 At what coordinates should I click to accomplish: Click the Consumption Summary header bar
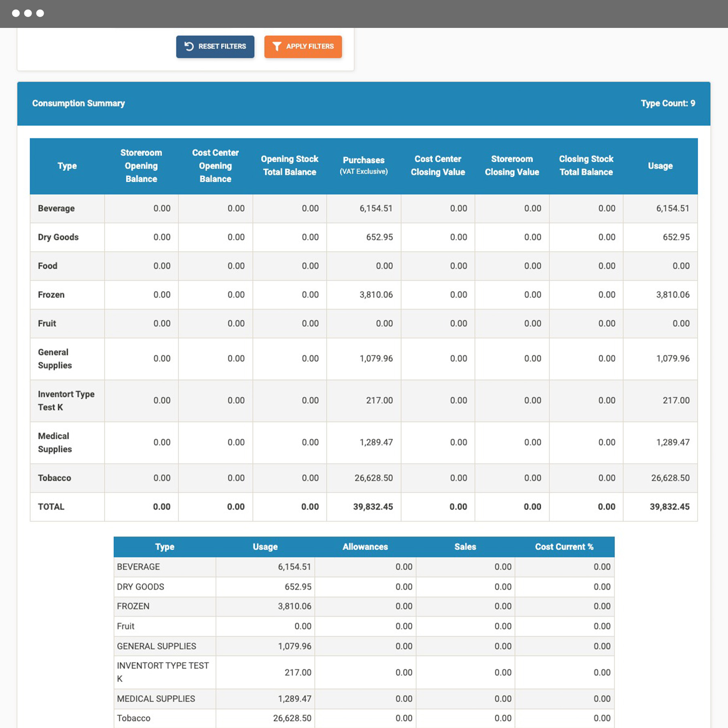tap(79, 103)
